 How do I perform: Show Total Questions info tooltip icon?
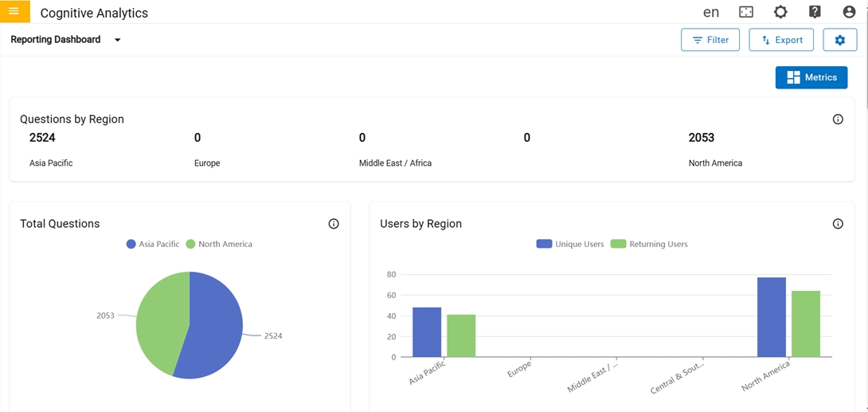point(334,224)
